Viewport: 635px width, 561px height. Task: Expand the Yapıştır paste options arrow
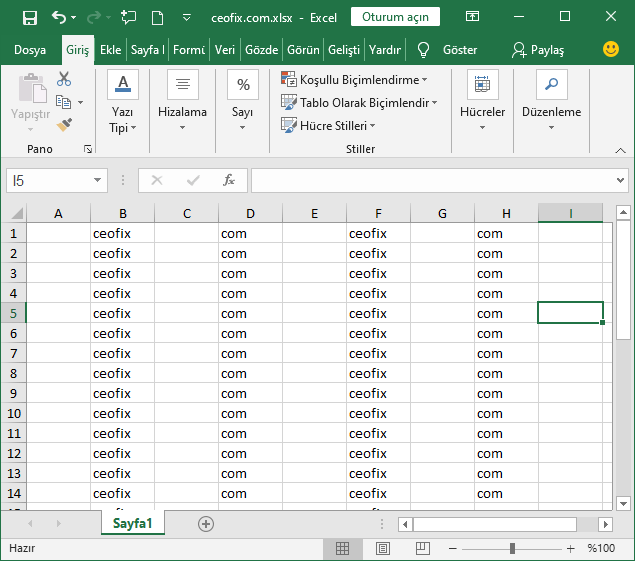(x=30, y=129)
